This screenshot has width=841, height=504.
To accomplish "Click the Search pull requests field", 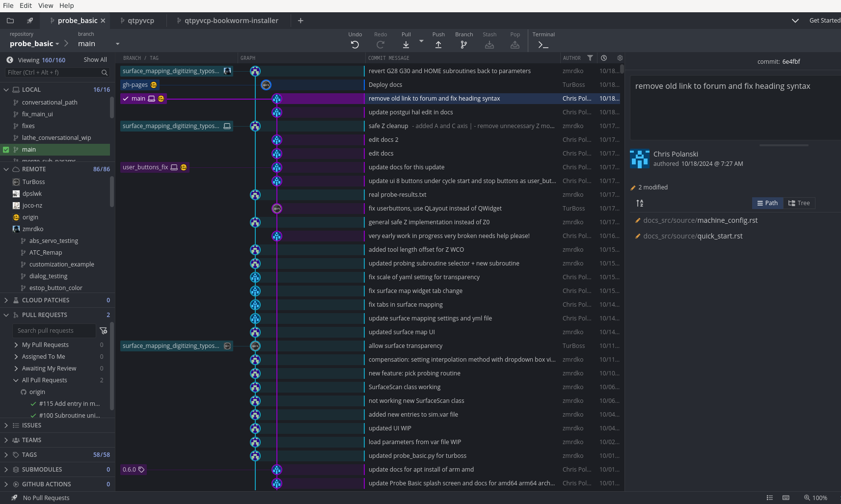I will 54,331.
